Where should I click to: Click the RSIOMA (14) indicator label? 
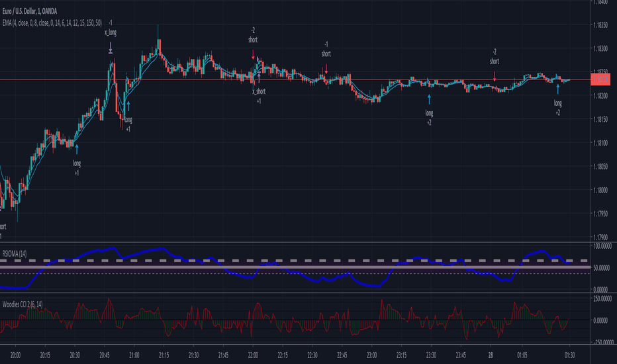[x=15, y=254]
